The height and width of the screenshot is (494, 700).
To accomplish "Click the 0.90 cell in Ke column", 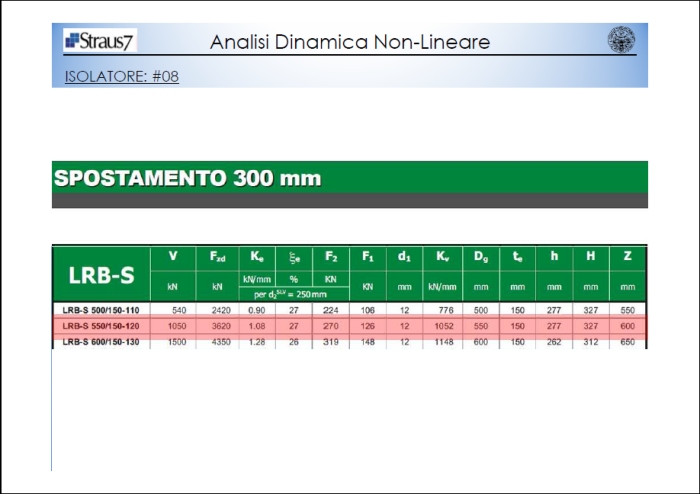I will pos(256,310).
